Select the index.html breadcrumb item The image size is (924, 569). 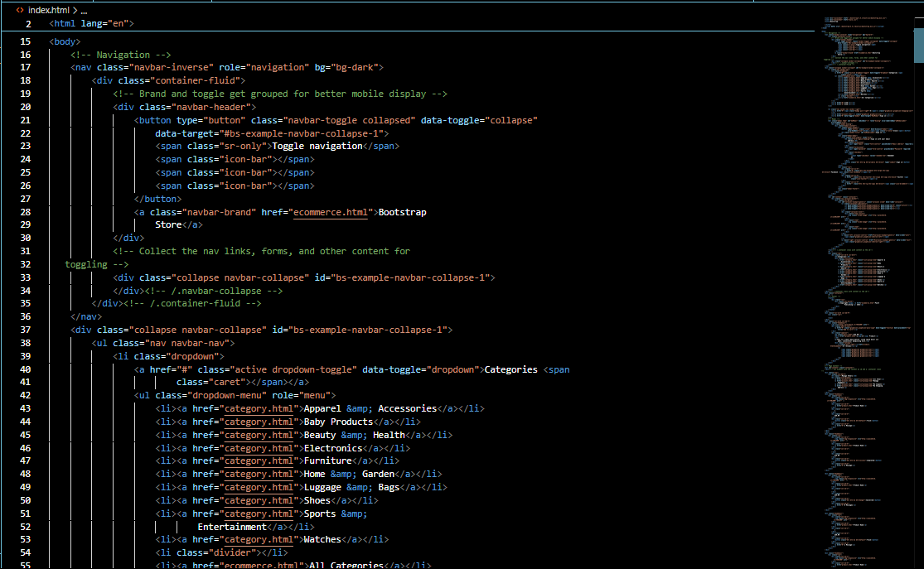point(49,10)
